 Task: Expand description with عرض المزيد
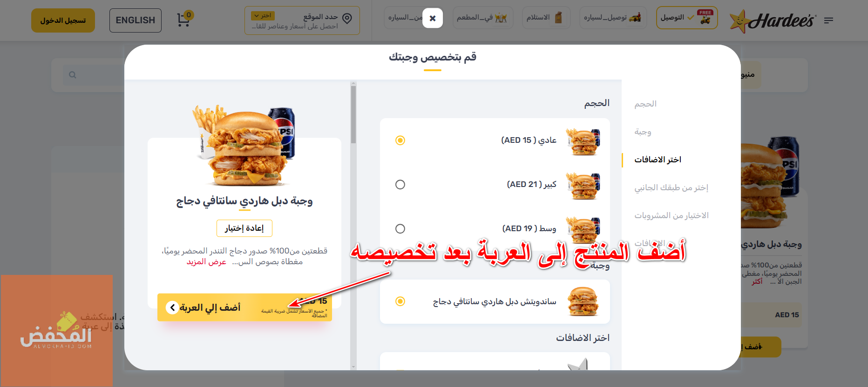(206, 262)
